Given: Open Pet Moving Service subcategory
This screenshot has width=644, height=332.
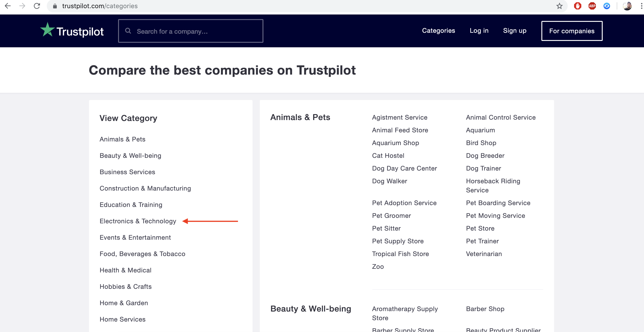Looking at the screenshot, I should (495, 216).
